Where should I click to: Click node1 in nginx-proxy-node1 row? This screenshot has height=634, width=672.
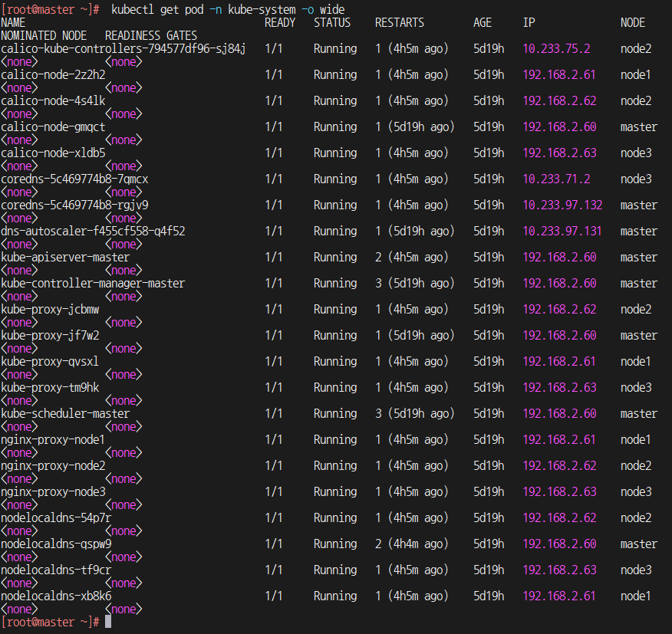tap(636, 440)
